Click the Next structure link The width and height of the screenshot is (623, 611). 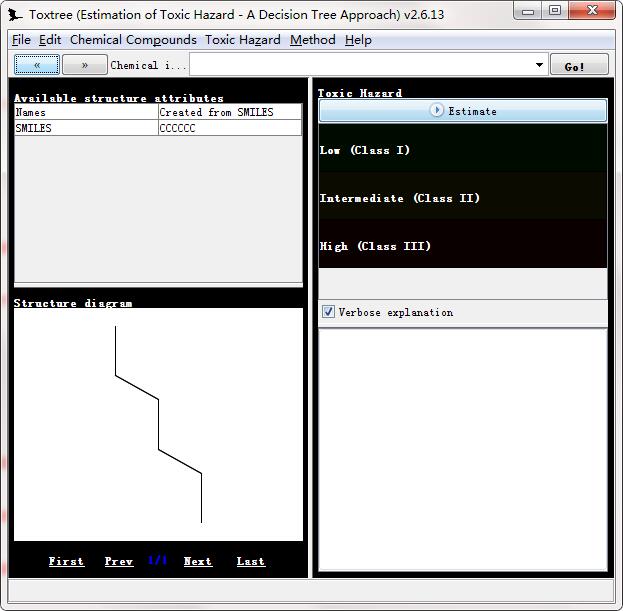[198, 562]
